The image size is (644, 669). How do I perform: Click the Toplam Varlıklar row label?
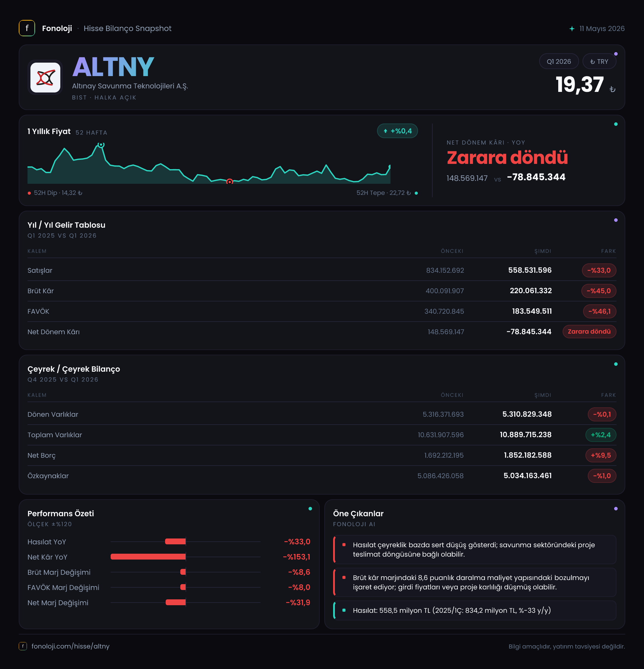[55, 435]
